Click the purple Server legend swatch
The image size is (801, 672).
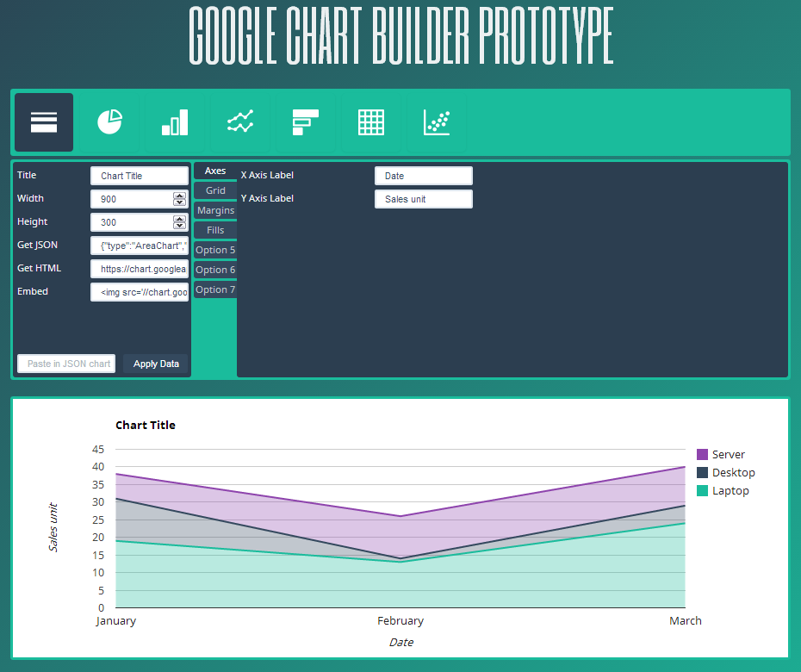(703, 454)
